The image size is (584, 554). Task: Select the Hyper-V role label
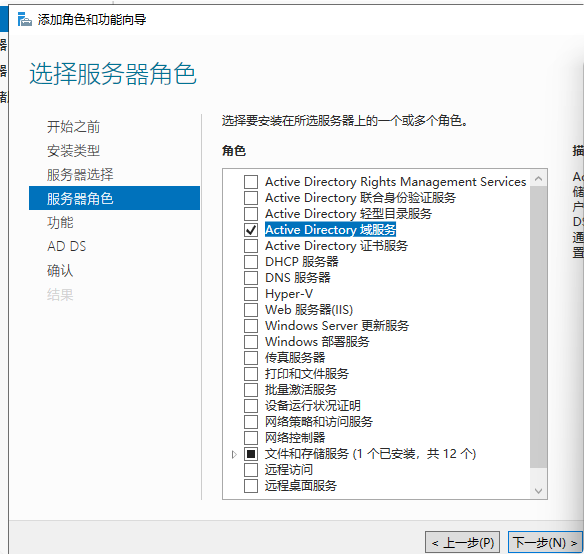tap(289, 294)
